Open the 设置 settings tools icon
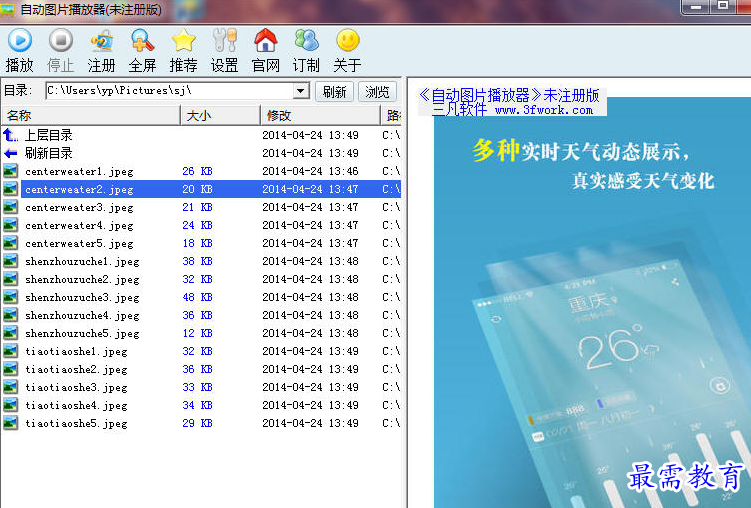The image size is (751, 508). (224, 41)
